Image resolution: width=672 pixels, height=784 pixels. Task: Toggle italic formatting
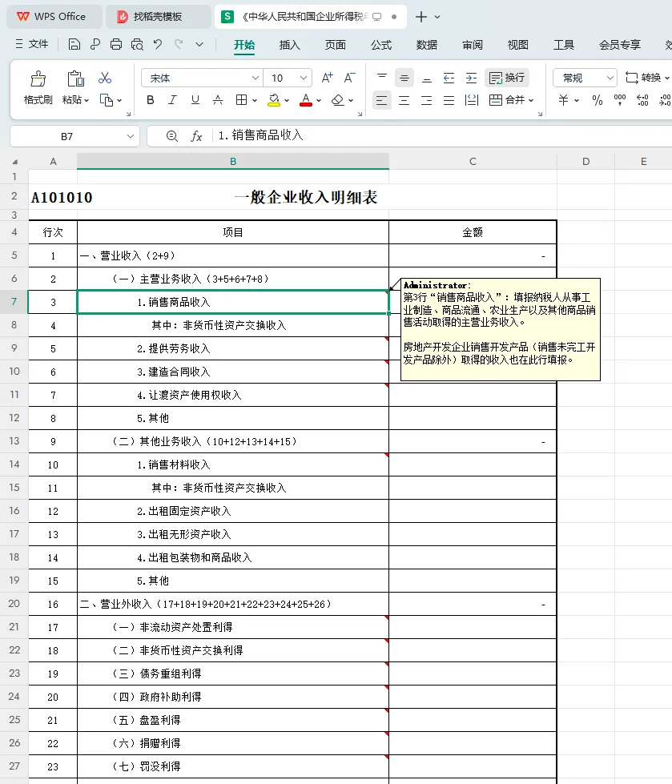click(x=172, y=100)
